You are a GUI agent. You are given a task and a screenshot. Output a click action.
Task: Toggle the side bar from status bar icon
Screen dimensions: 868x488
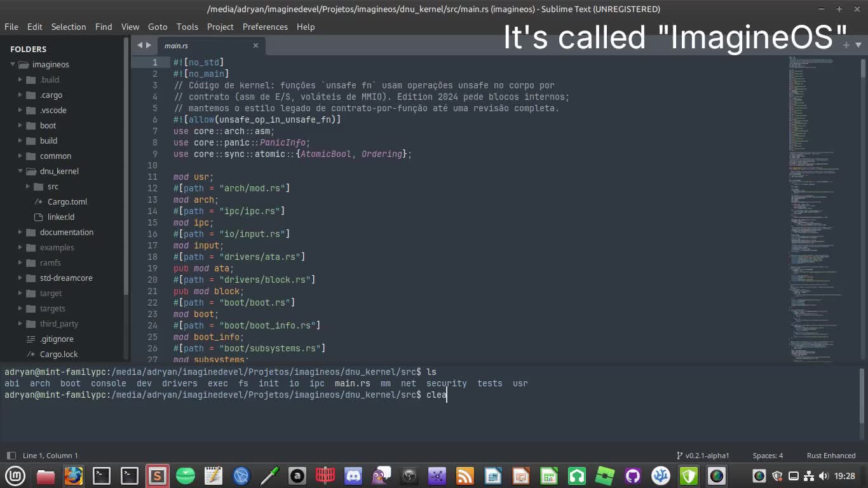click(x=11, y=456)
